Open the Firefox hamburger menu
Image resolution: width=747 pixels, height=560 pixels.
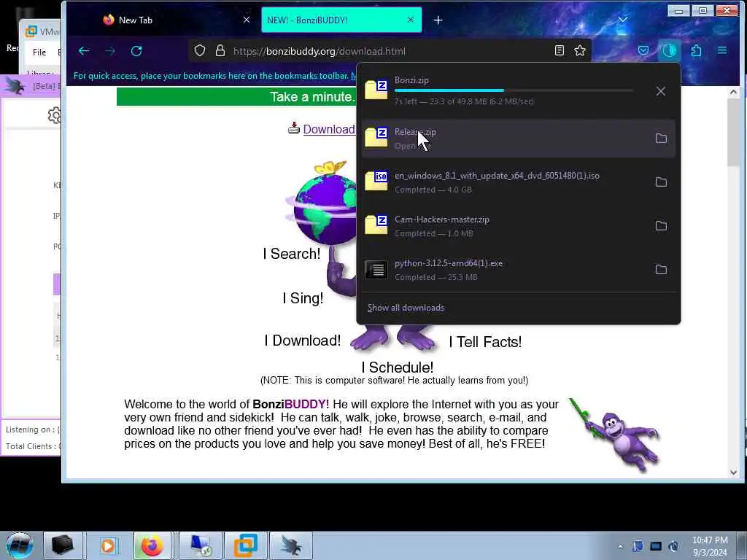[722, 50]
